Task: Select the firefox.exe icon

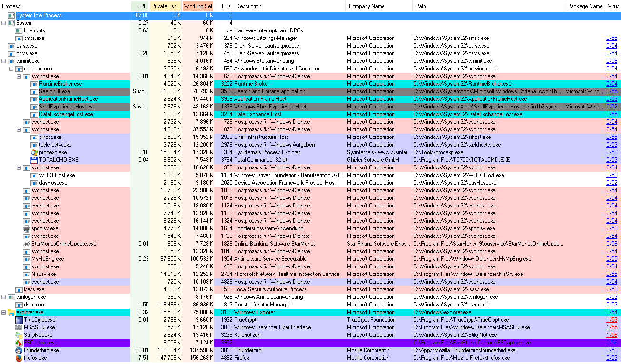Action: [x=19, y=358]
